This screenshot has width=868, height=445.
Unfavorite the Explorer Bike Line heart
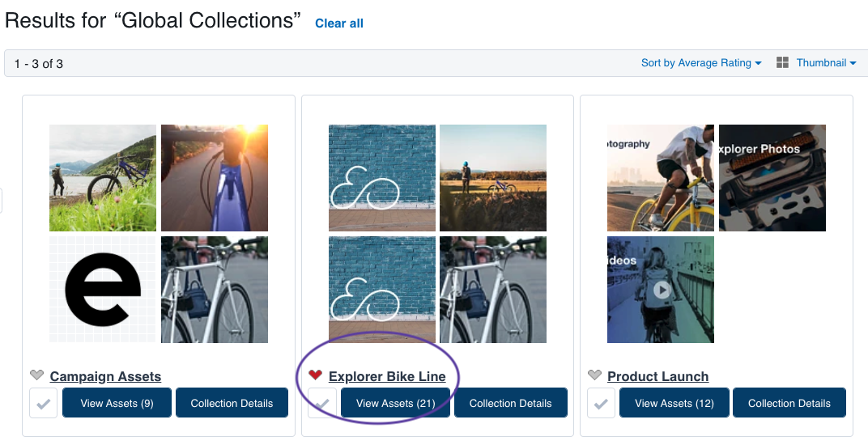[x=315, y=375]
